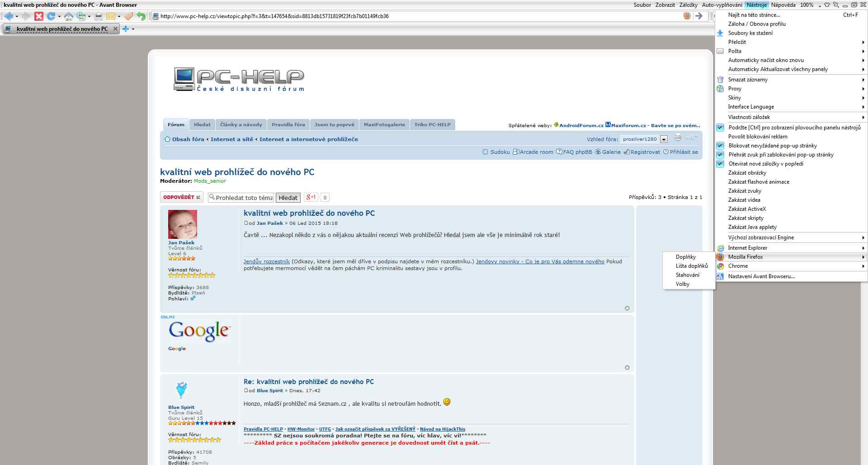868x465 pixels.
Task: Click the Print toolbar icon
Action: [98, 16]
